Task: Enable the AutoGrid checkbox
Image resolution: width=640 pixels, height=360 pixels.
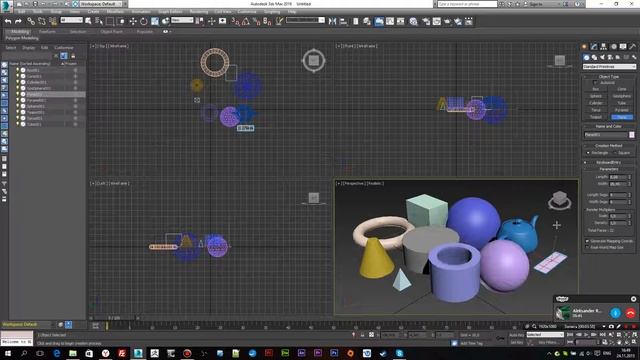Action: 595,82
